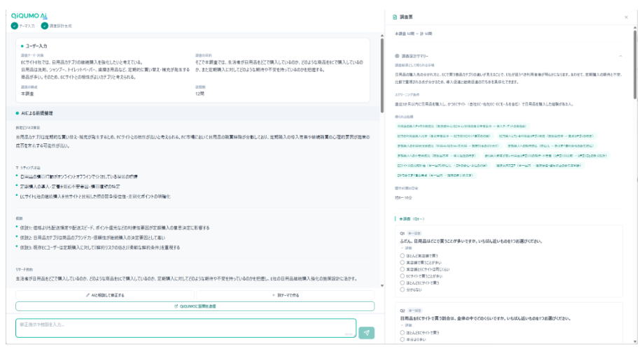Expand the 詳細 toggle under Q1

(406, 248)
